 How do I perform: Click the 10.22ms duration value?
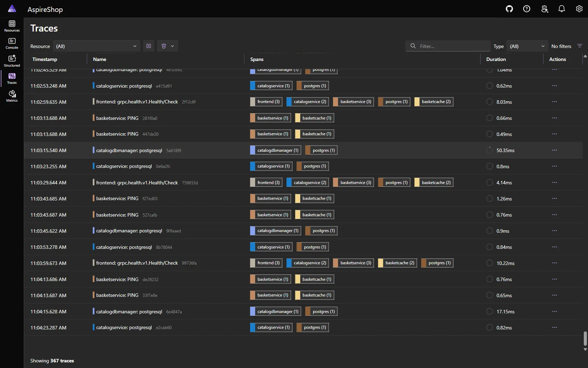point(505,263)
